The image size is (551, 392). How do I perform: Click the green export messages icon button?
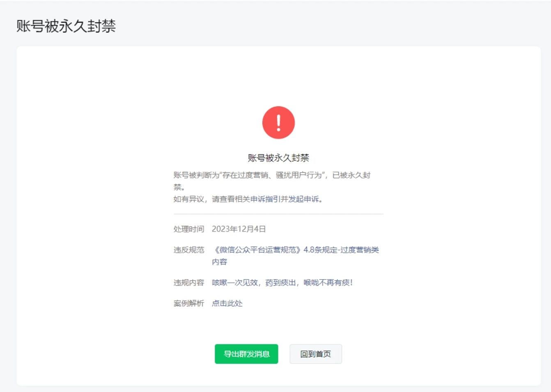point(246,354)
